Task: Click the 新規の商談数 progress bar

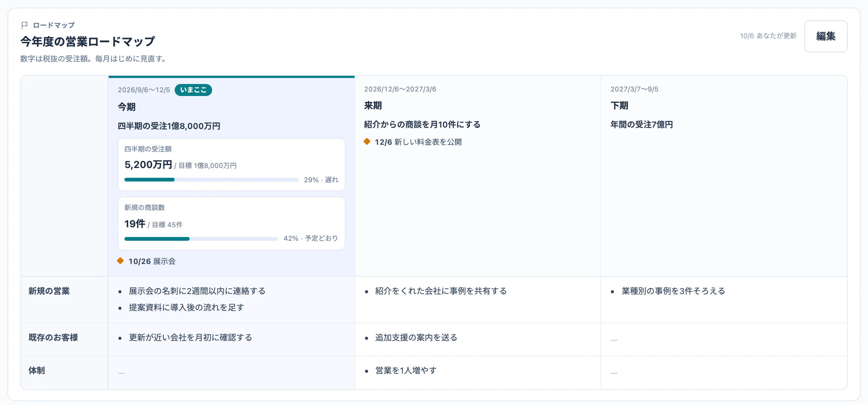Action: click(201, 238)
